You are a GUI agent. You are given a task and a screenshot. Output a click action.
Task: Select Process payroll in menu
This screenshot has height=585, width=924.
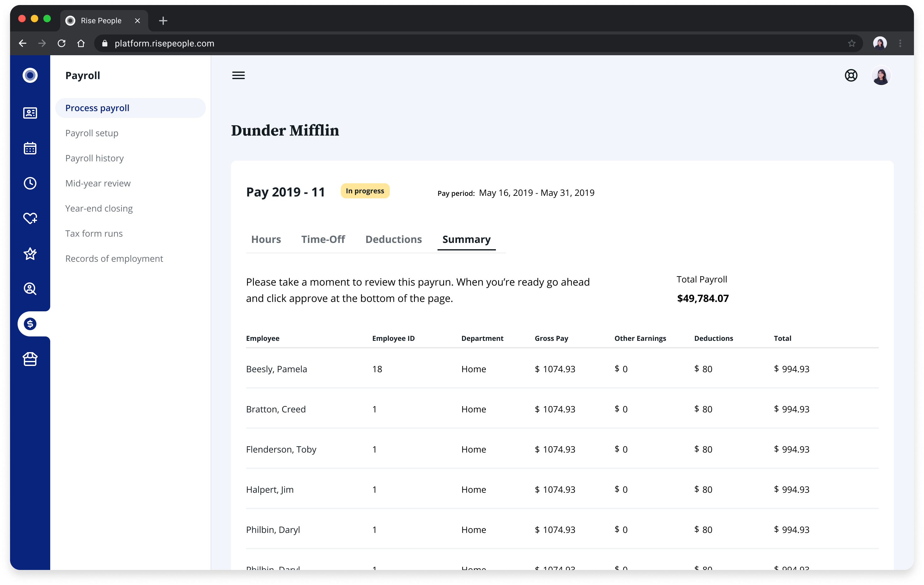point(131,108)
